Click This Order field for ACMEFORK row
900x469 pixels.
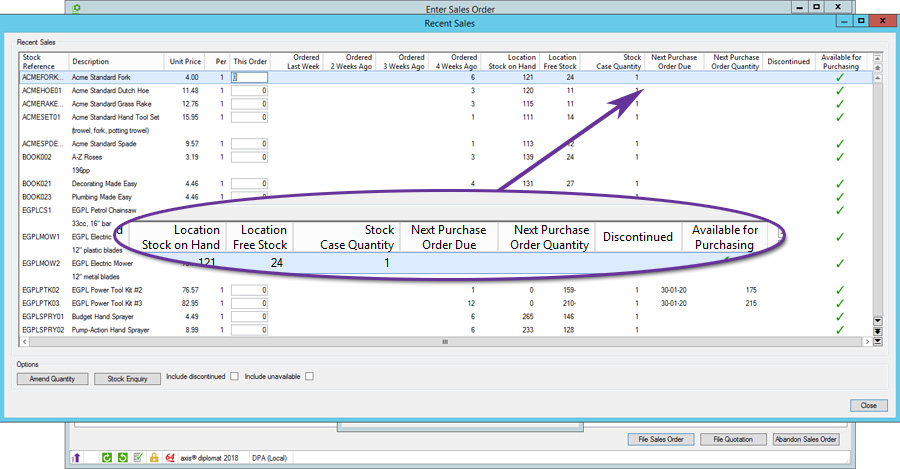(249, 77)
